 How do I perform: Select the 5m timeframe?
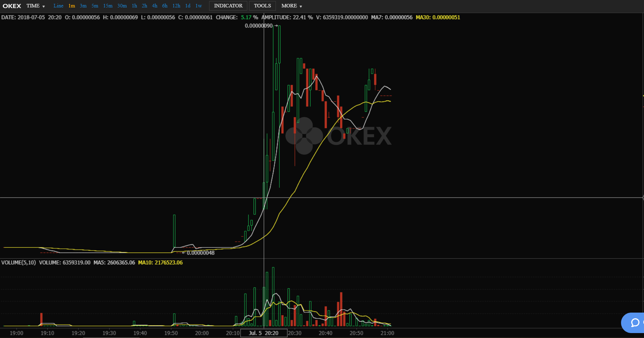(x=95, y=6)
